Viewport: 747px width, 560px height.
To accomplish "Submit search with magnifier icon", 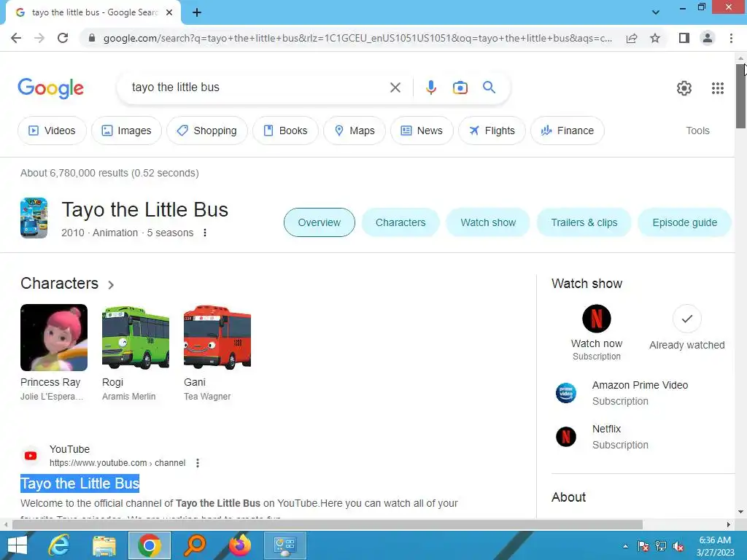I will click(x=489, y=87).
